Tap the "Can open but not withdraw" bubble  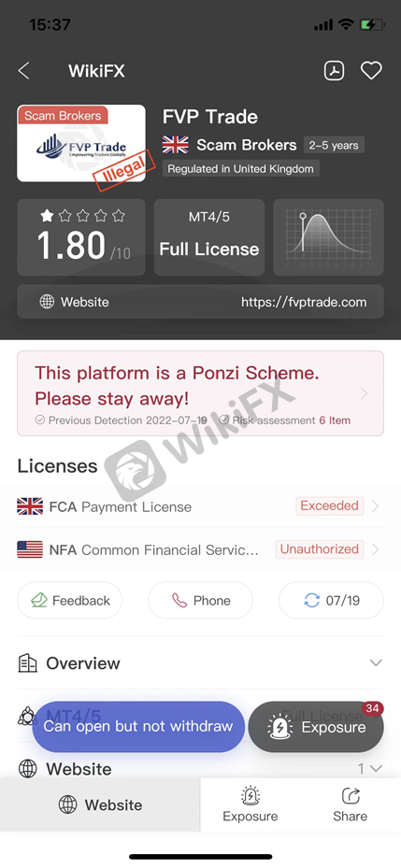138,726
